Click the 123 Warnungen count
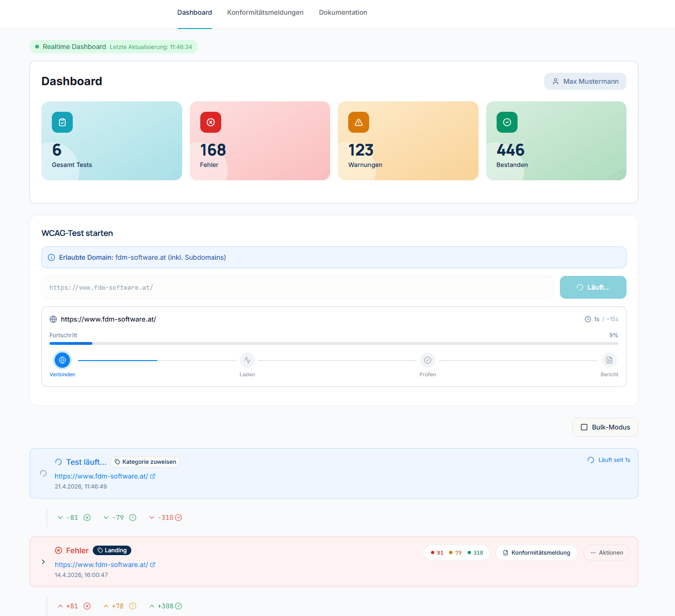 tap(361, 150)
